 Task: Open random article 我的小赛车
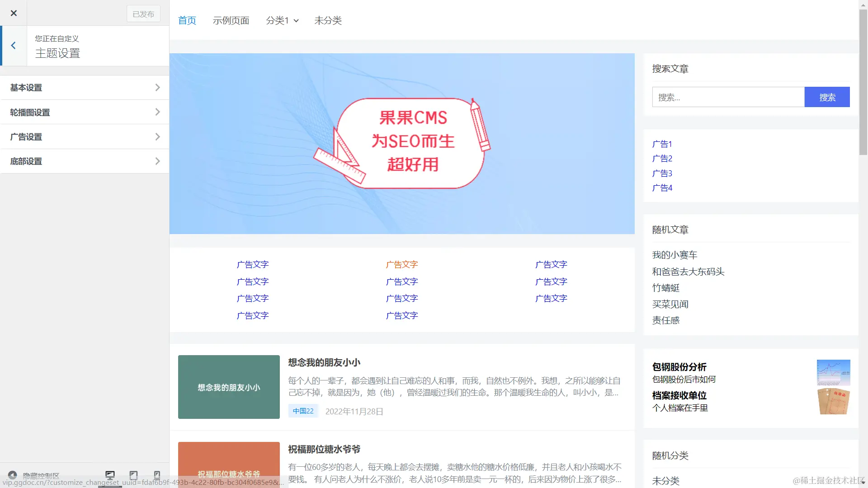pos(675,255)
